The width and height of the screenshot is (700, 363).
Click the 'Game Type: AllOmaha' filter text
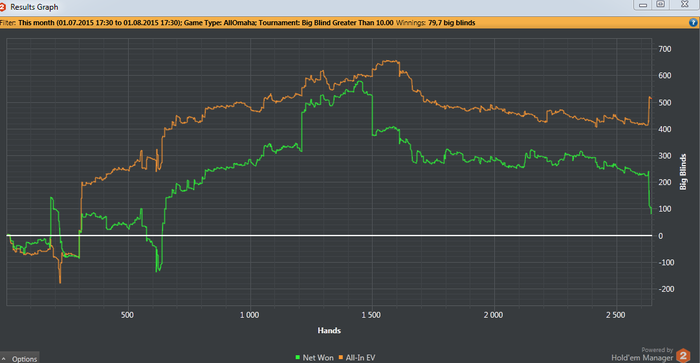click(x=220, y=23)
